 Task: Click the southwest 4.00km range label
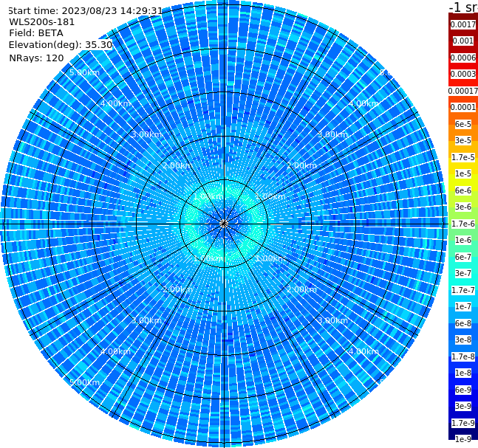click(x=115, y=351)
